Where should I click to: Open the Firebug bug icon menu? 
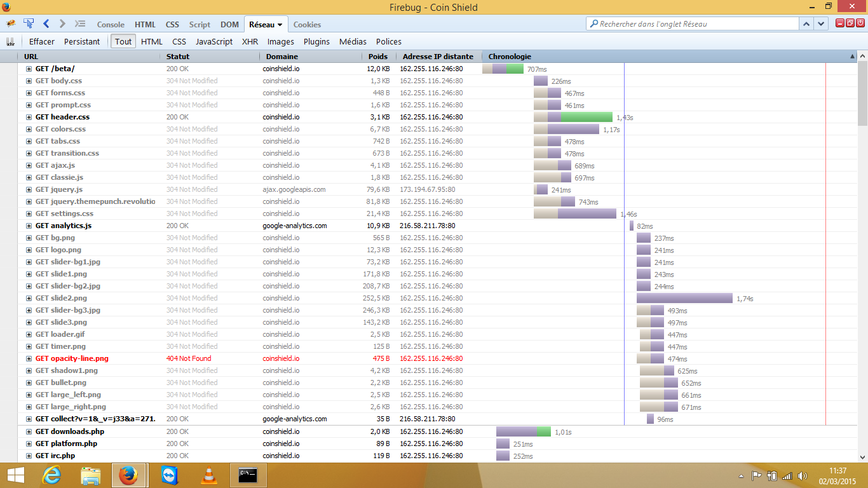coord(11,24)
